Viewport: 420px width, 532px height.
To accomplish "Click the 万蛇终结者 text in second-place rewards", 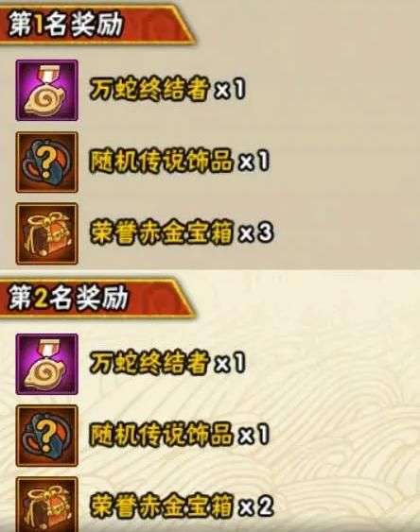I will (149, 363).
